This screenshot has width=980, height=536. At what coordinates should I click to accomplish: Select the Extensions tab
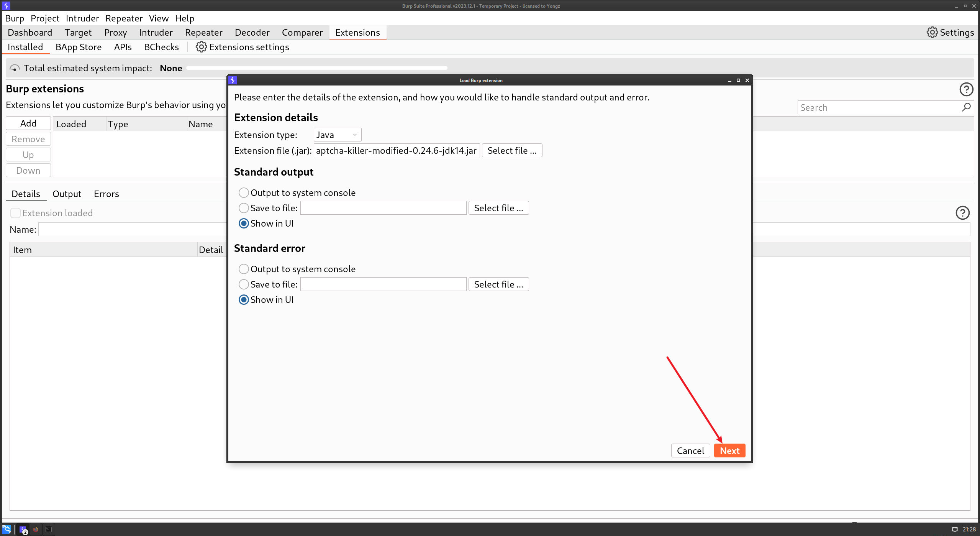point(357,33)
